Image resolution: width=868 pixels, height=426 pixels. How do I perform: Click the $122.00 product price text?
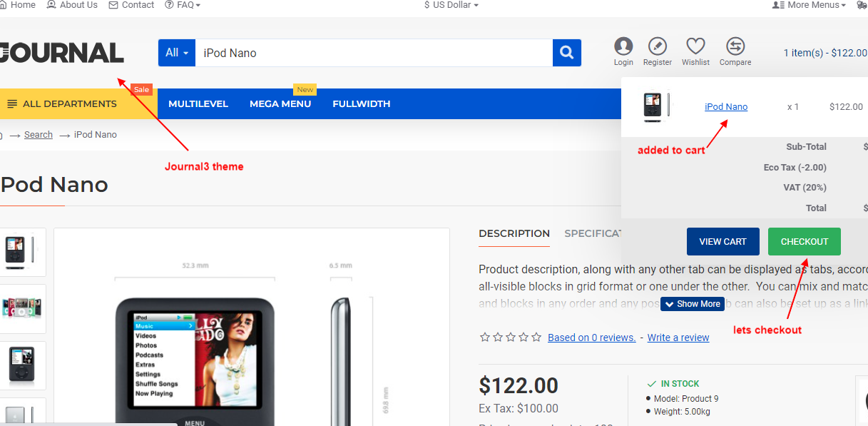click(x=519, y=386)
